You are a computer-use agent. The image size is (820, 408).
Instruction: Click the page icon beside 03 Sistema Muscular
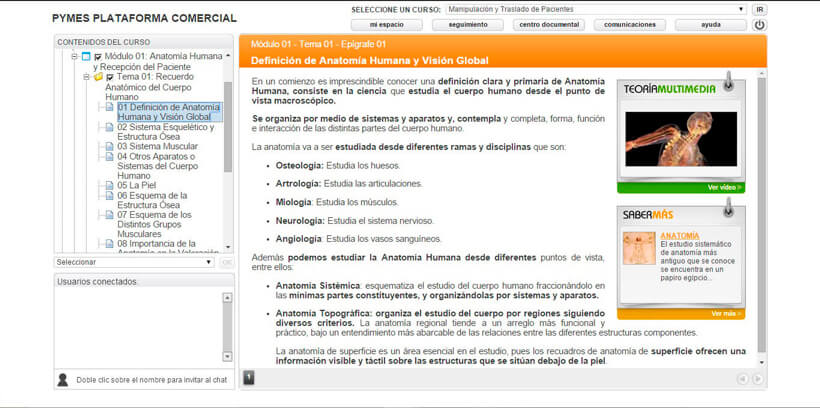(x=109, y=146)
